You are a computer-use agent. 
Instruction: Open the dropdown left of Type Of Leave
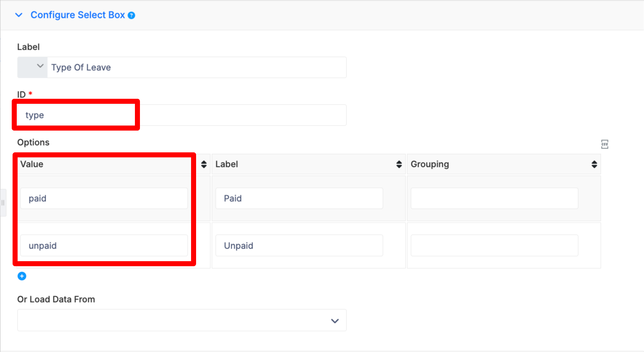tap(32, 67)
